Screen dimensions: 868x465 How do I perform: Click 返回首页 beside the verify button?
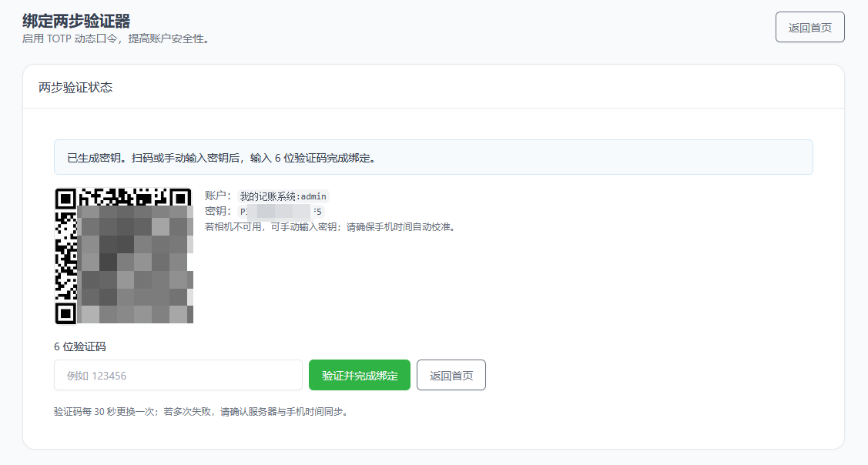[451, 375]
